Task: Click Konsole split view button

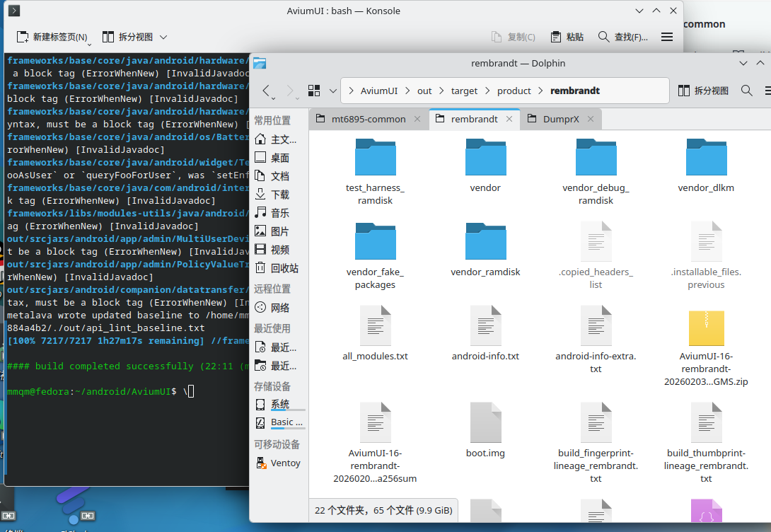Action: [128, 37]
